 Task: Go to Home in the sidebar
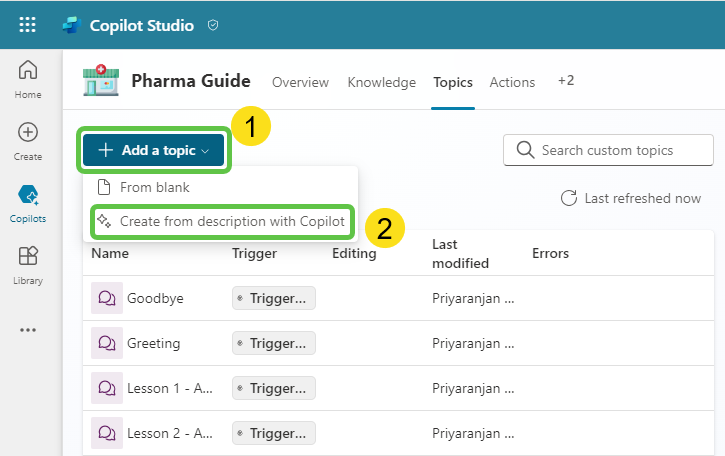point(28,78)
